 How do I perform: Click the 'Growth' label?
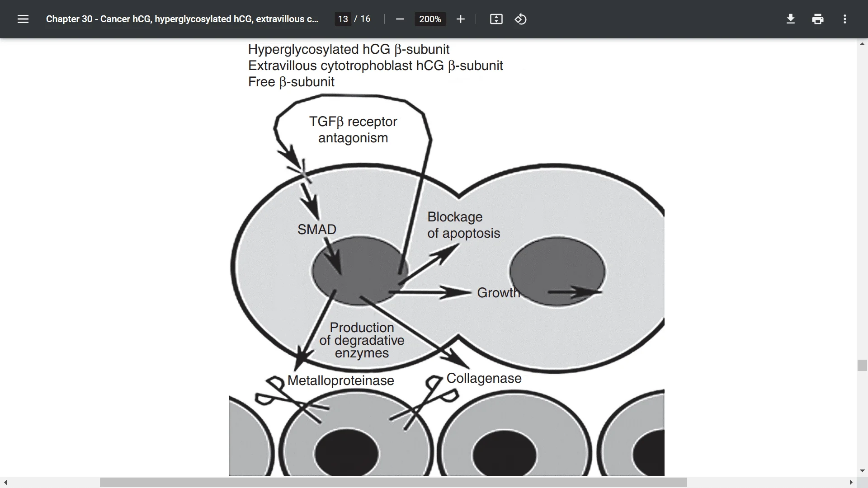[499, 292]
